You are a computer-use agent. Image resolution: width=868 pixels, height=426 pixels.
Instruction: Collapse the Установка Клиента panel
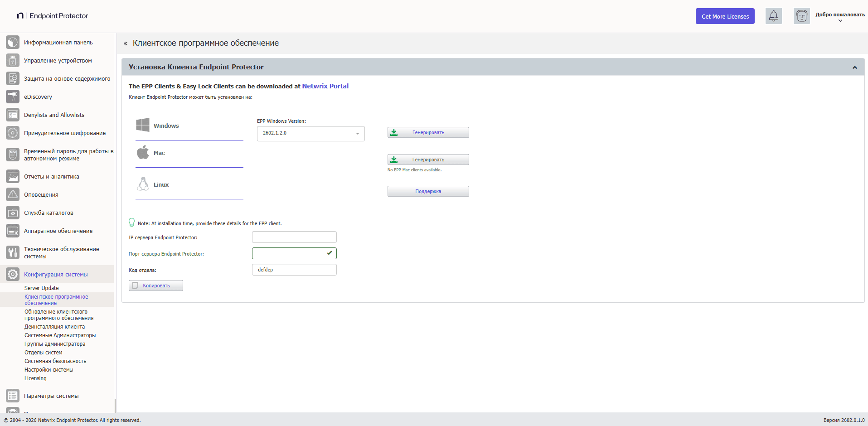pos(855,67)
